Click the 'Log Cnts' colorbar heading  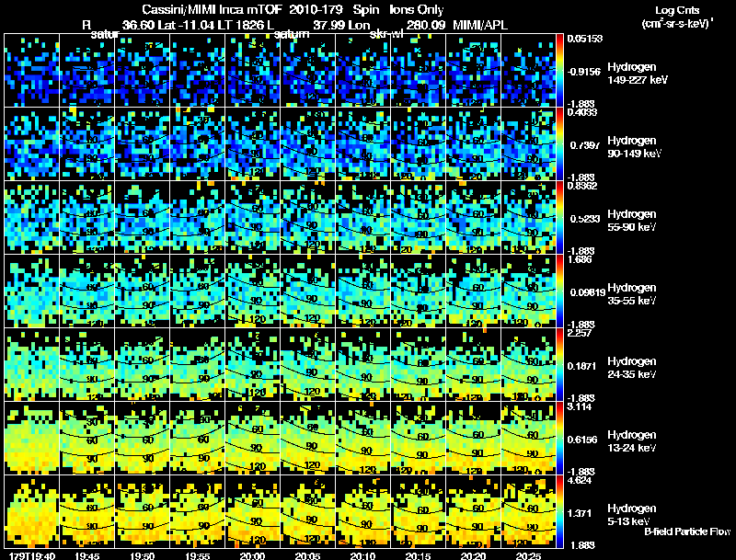[677, 10]
